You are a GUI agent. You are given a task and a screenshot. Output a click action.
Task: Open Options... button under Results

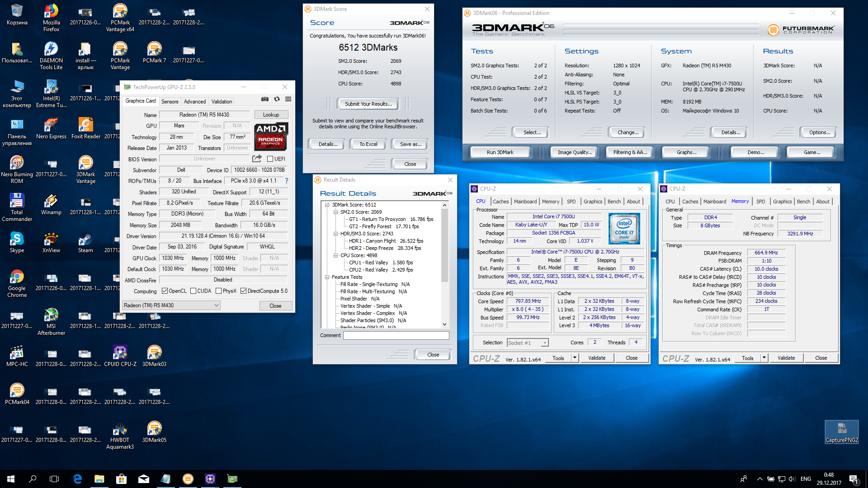pyautogui.click(x=820, y=132)
